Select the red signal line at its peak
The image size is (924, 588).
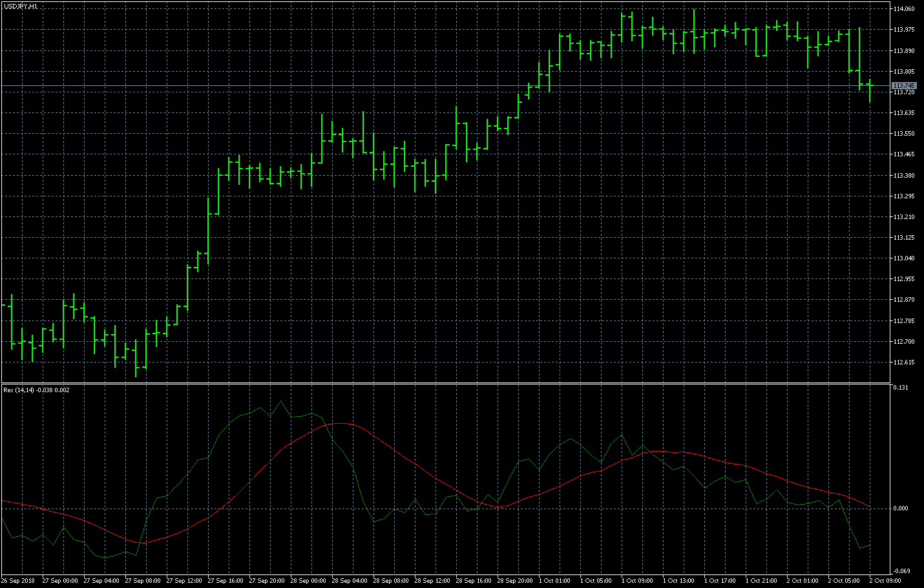tap(339, 423)
